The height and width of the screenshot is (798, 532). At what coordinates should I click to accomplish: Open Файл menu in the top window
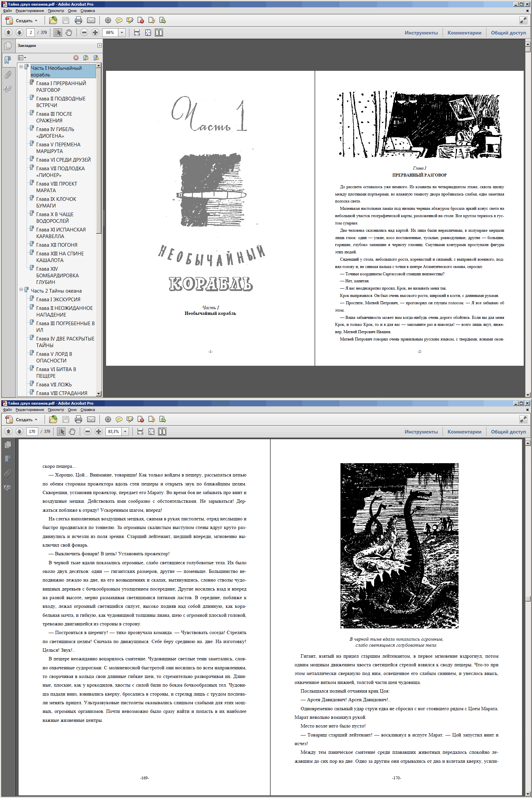7,11
